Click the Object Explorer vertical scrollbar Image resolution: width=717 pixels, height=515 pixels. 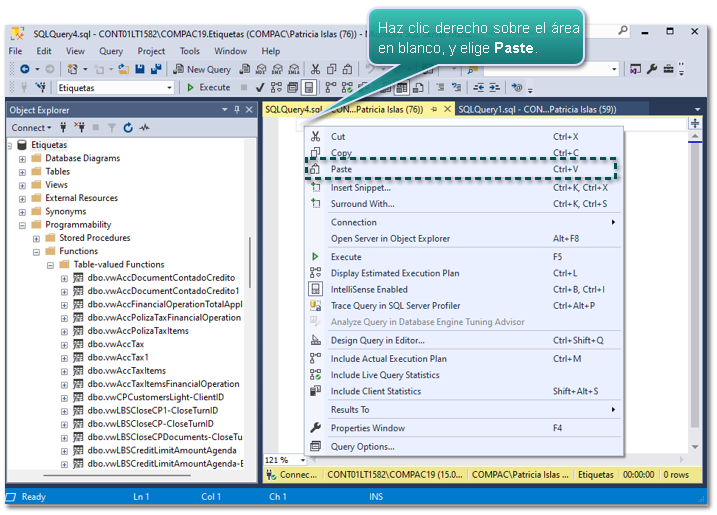(x=250, y=262)
